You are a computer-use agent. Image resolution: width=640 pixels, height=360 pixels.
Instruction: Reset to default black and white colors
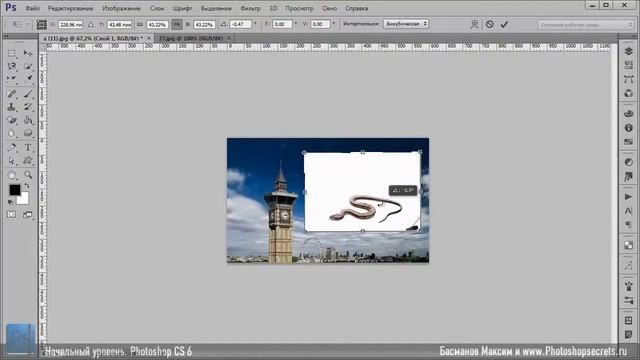(11, 202)
